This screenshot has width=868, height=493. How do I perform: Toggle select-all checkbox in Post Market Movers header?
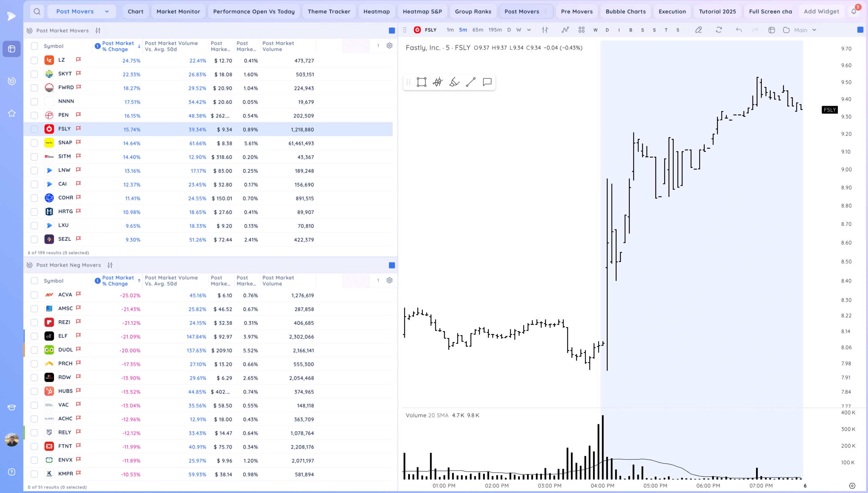tap(34, 46)
